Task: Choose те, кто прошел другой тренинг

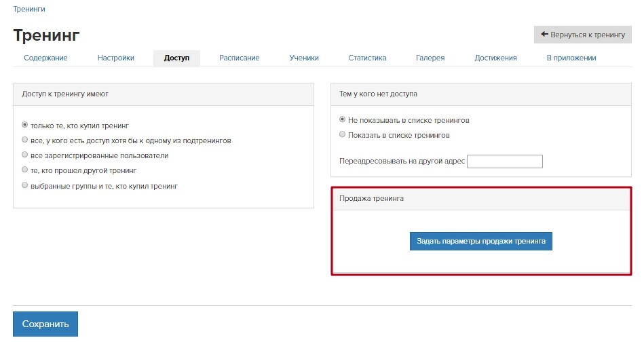Action: [x=24, y=170]
